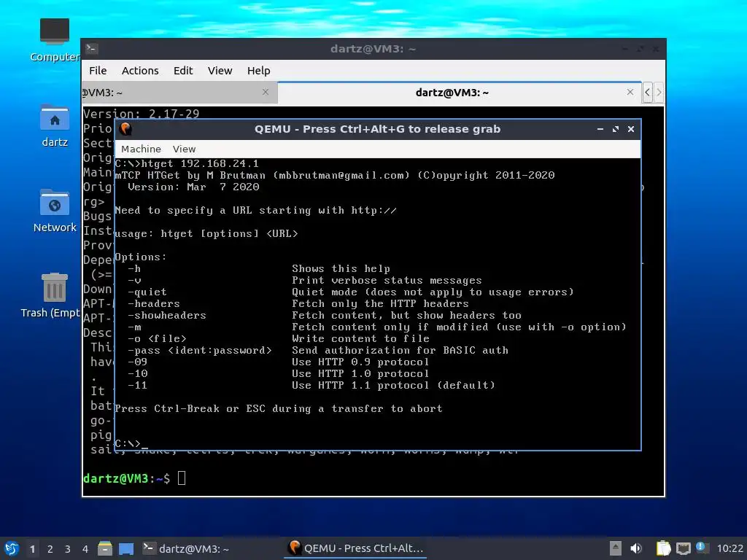Image resolution: width=747 pixels, height=560 pixels.
Task: Click 'Need to specify a URL' message
Action: [x=256, y=211]
